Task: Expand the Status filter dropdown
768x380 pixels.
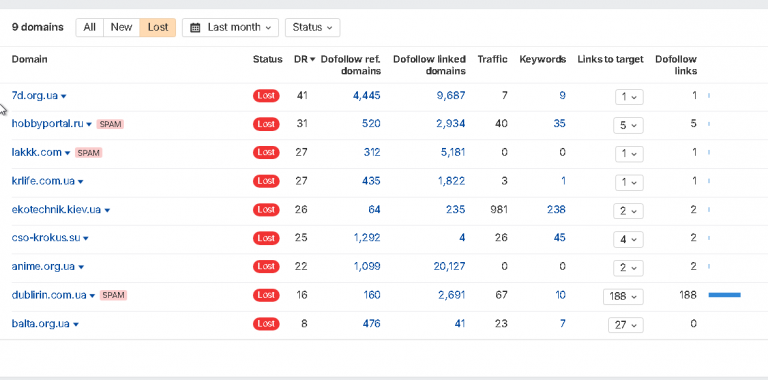Action: (x=312, y=27)
